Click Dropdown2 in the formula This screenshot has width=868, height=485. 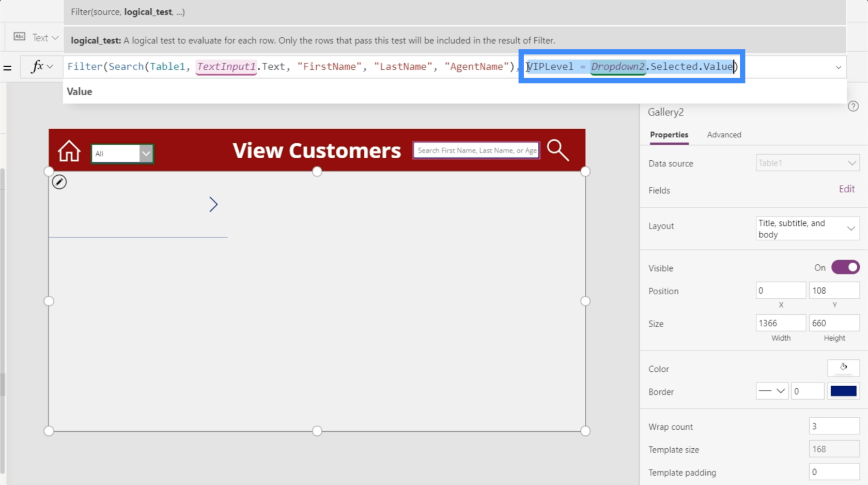pos(618,67)
